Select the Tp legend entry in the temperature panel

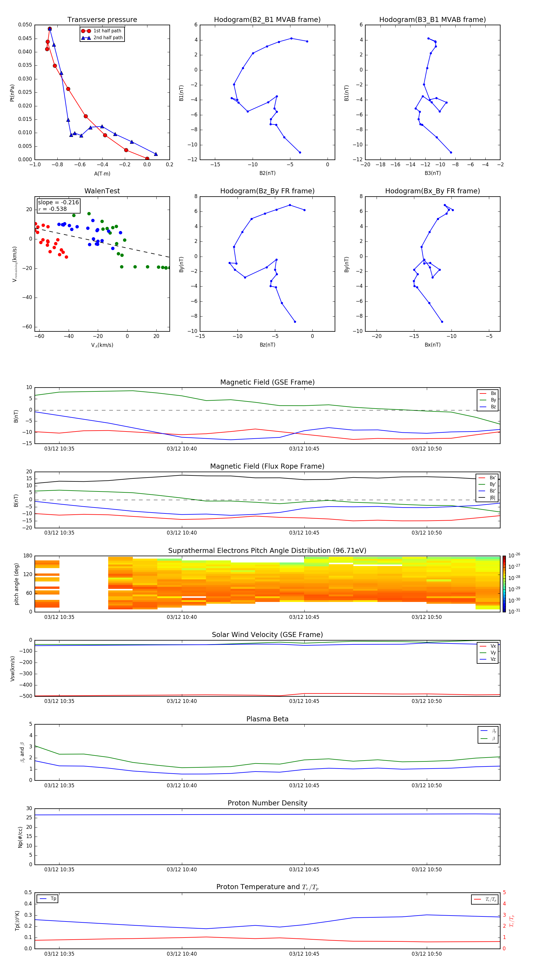coord(48,899)
